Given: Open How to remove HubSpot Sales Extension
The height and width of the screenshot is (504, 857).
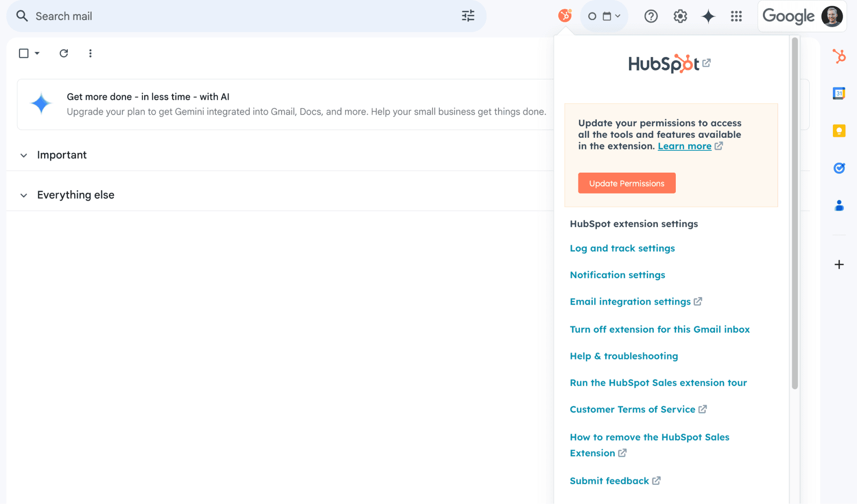Looking at the screenshot, I should pos(649,445).
